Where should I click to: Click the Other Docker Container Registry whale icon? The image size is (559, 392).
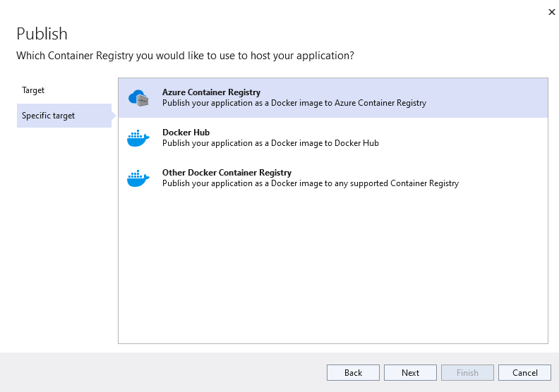138,178
